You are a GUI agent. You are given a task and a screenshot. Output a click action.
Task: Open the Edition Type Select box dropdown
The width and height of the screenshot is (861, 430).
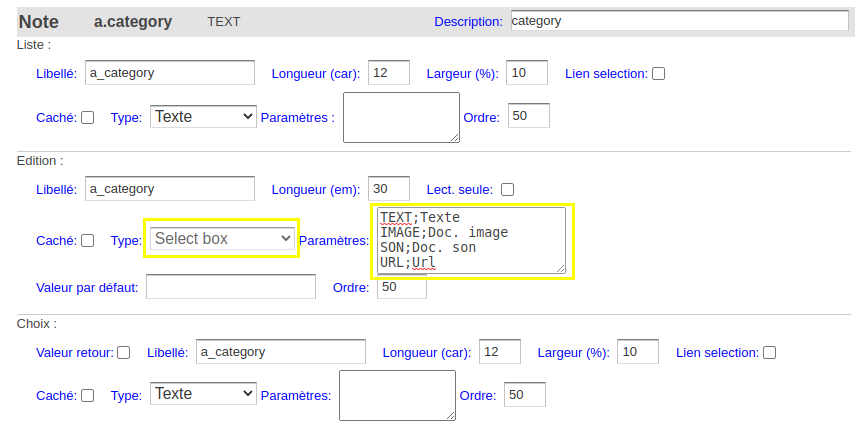[x=222, y=238]
